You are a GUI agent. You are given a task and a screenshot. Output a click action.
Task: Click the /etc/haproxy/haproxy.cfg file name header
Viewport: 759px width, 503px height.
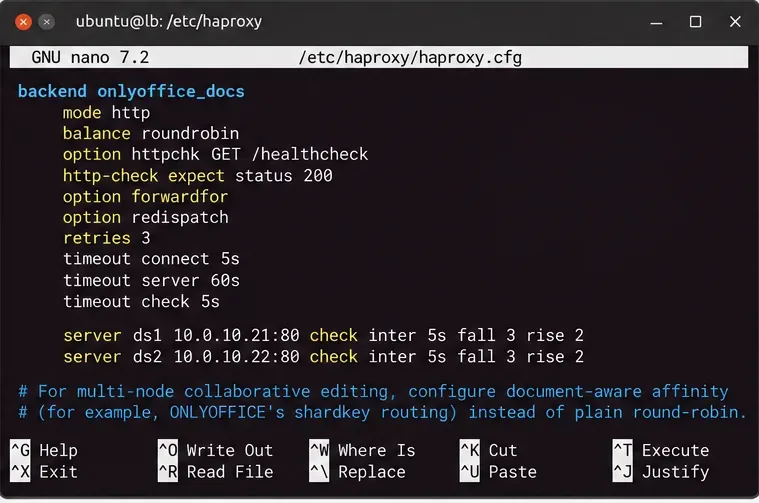click(x=410, y=57)
